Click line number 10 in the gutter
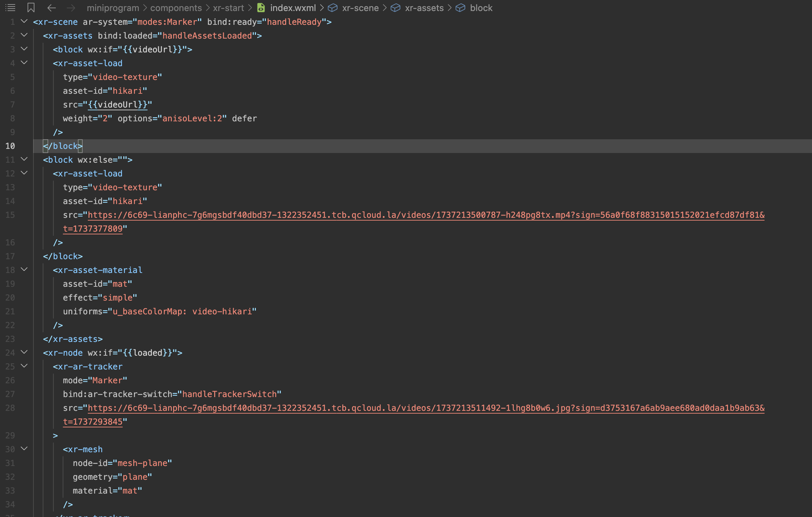This screenshot has height=517, width=812. [x=10, y=146]
